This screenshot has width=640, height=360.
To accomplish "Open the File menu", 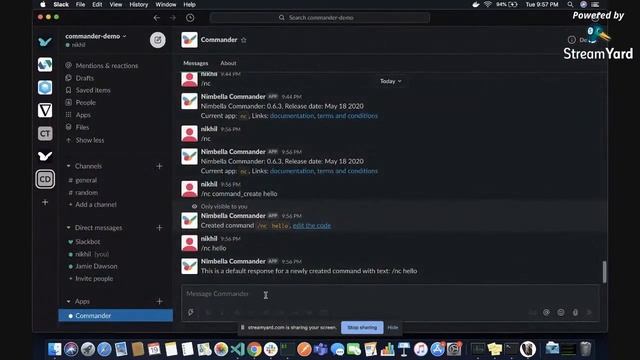I will click(x=80, y=4).
